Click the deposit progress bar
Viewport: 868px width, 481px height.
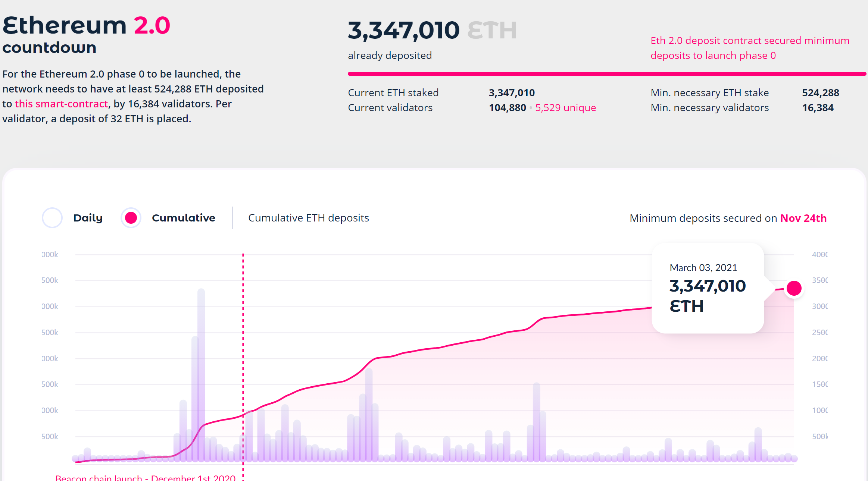pyautogui.click(x=607, y=74)
